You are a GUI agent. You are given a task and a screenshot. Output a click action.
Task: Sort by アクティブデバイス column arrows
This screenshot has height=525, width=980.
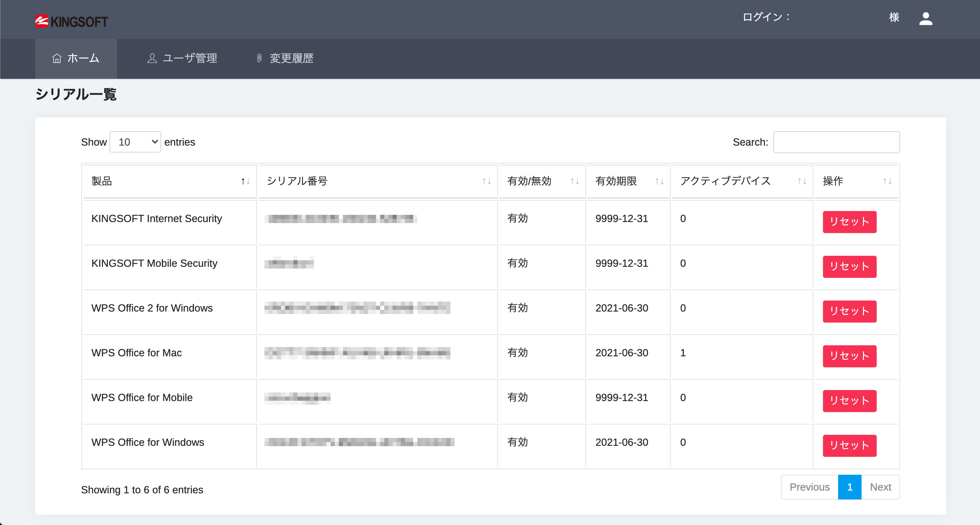pyautogui.click(x=802, y=181)
